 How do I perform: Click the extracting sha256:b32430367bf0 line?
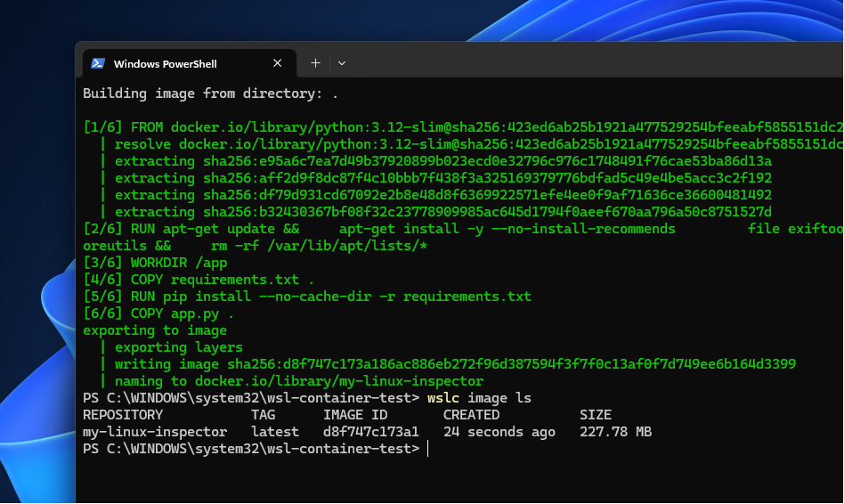(x=443, y=212)
